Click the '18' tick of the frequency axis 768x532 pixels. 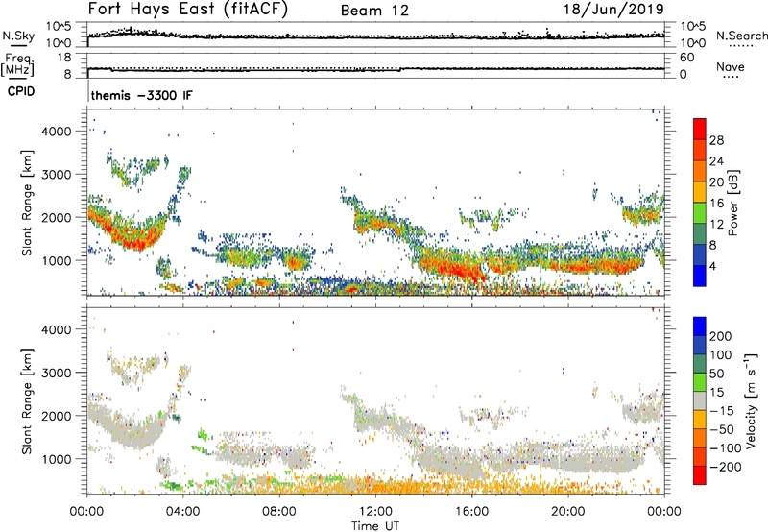[x=64, y=58]
